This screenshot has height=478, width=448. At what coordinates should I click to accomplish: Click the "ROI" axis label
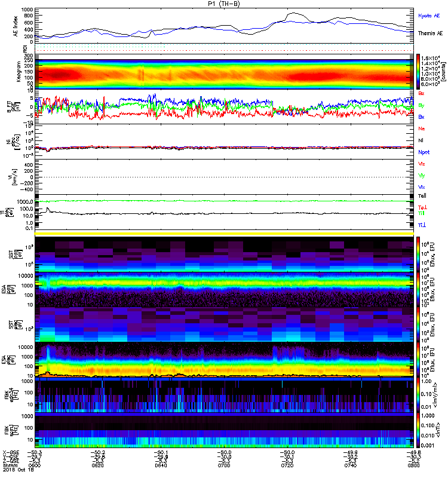pos(25,49)
